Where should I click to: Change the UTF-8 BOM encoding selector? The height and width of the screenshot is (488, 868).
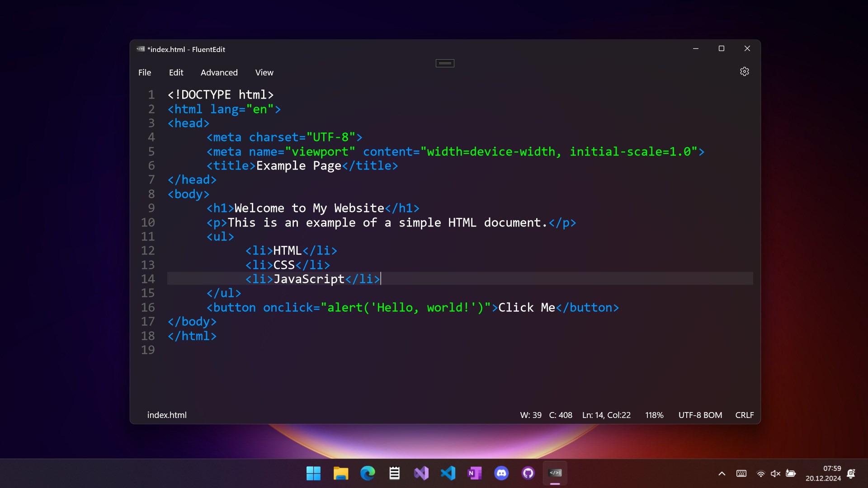700,415
